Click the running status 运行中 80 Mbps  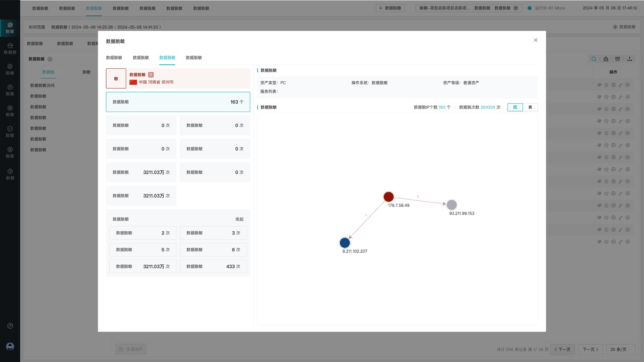[x=546, y=8]
